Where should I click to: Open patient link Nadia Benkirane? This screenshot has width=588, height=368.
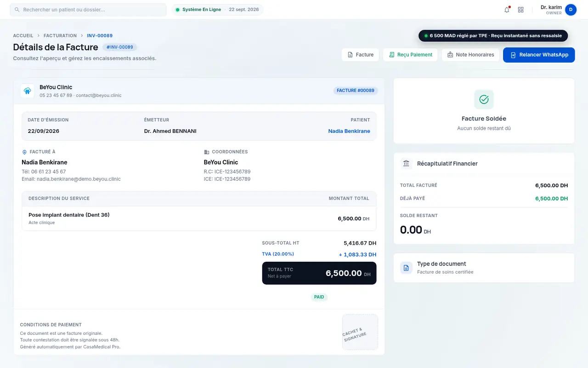click(x=349, y=131)
